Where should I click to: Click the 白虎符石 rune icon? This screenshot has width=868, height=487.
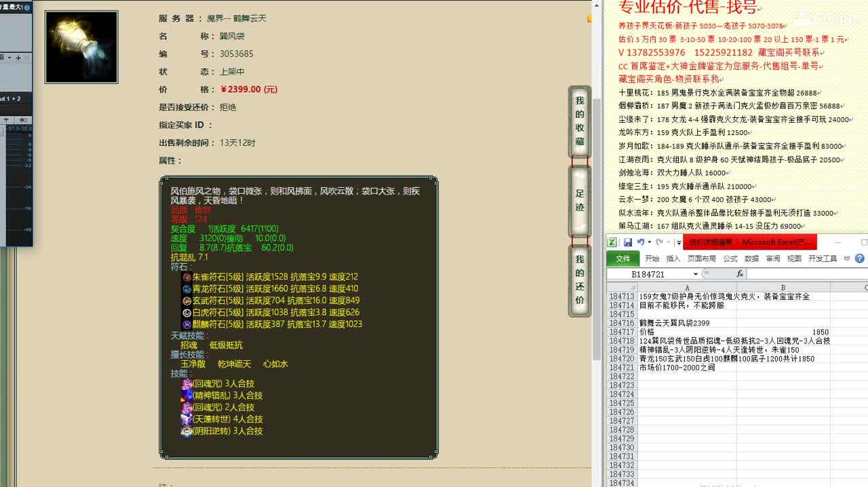(x=187, y=313)
